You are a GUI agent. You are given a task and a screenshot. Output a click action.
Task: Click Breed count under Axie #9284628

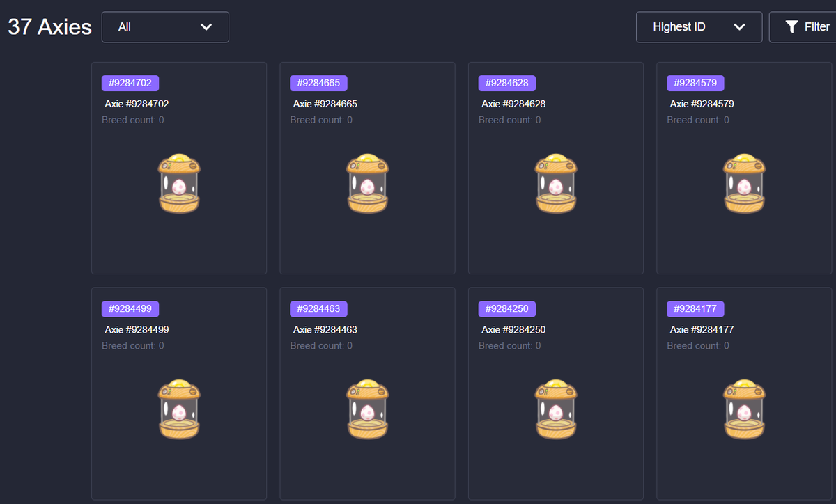[x=510, y=120]
